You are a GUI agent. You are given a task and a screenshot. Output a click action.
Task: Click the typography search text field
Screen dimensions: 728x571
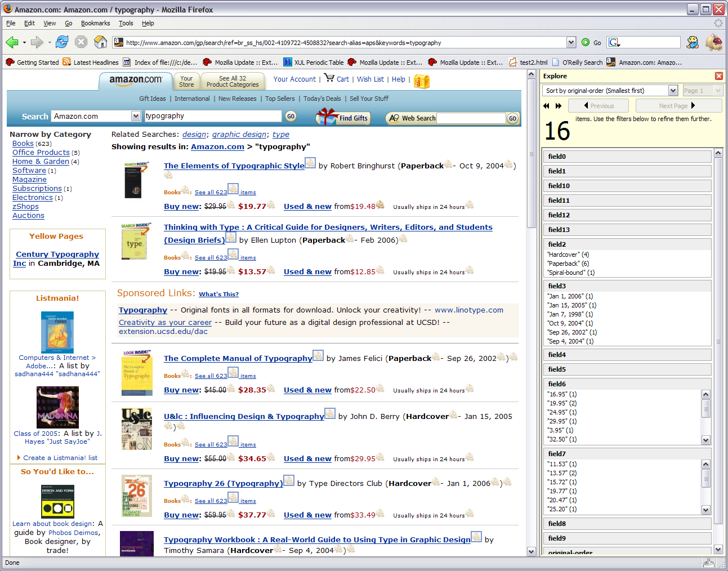pos(213,116)
